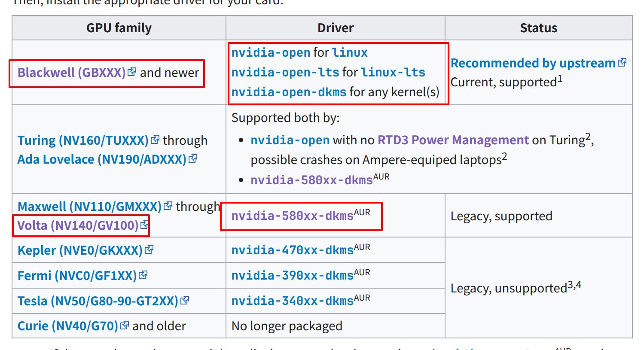The image size is (644, 350).
Task: Open the nvidia-390xx-dkms AUR link
Action: 292,275
